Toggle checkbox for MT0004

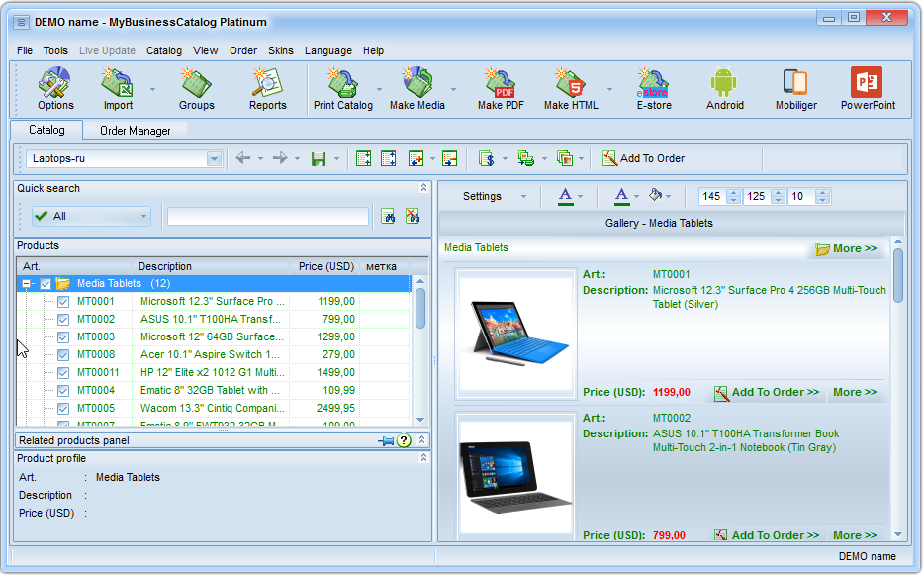[63, 390]
